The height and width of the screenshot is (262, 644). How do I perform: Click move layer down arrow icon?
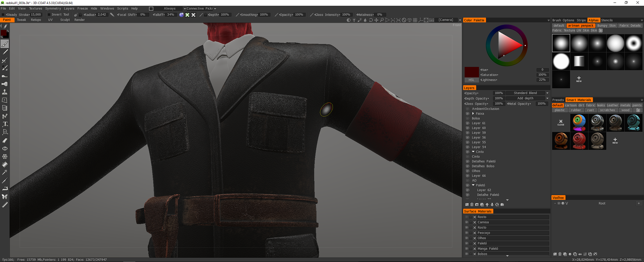coord(492,204)
